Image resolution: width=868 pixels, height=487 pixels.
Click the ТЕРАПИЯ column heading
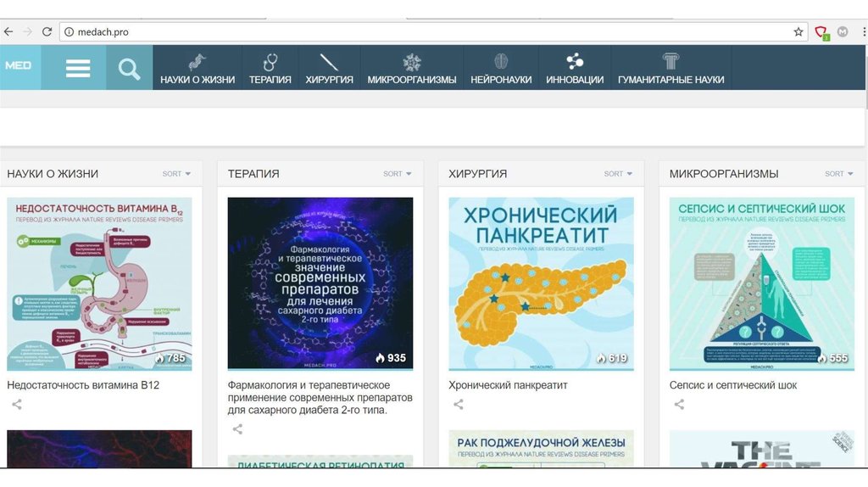pyautogui.click(x=253, y=174)
